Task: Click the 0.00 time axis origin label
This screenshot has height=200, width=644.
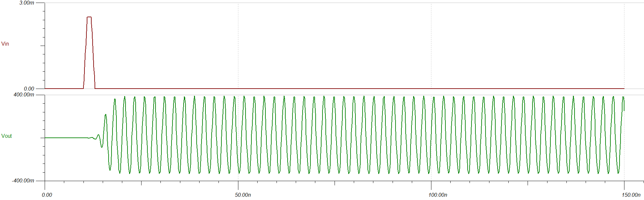Action: coord(47,195)
